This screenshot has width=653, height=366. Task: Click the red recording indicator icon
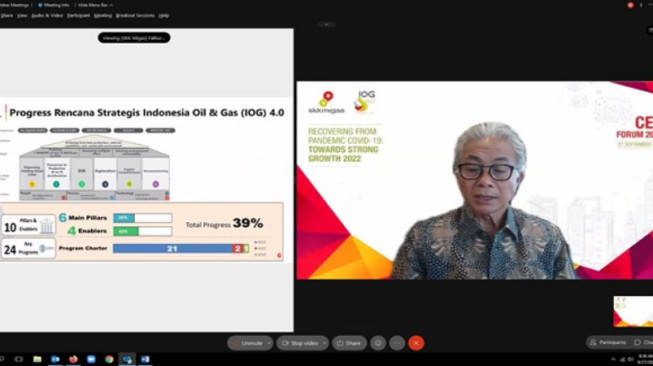pos(630,5)
